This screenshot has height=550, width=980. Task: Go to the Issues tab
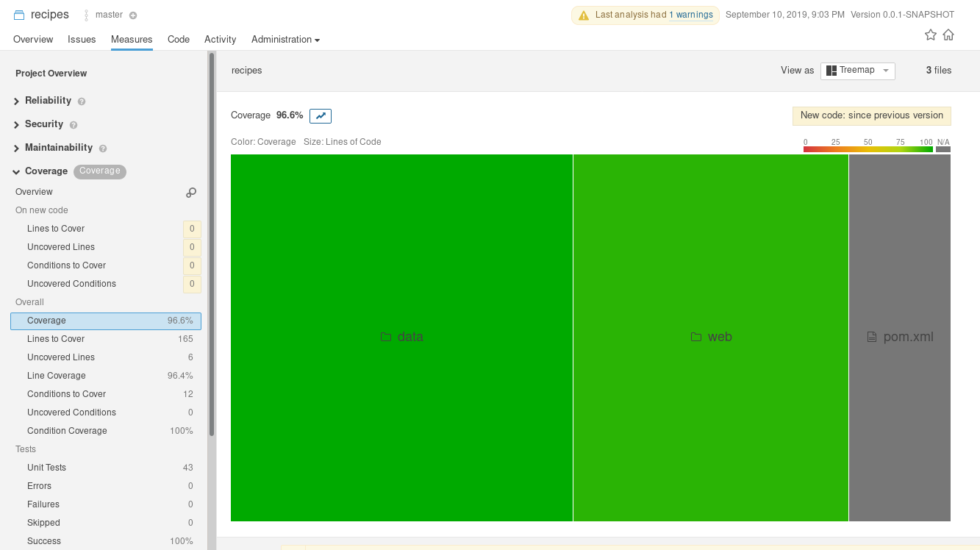(82, 40)
